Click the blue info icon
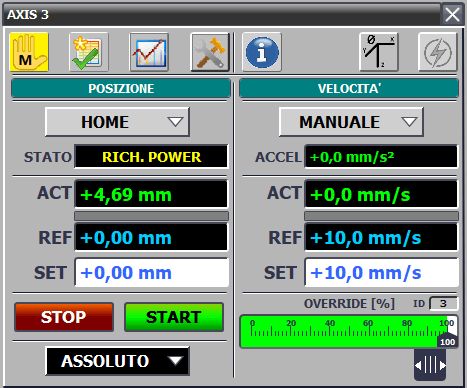The image size is (467, 388). [262, 52]
